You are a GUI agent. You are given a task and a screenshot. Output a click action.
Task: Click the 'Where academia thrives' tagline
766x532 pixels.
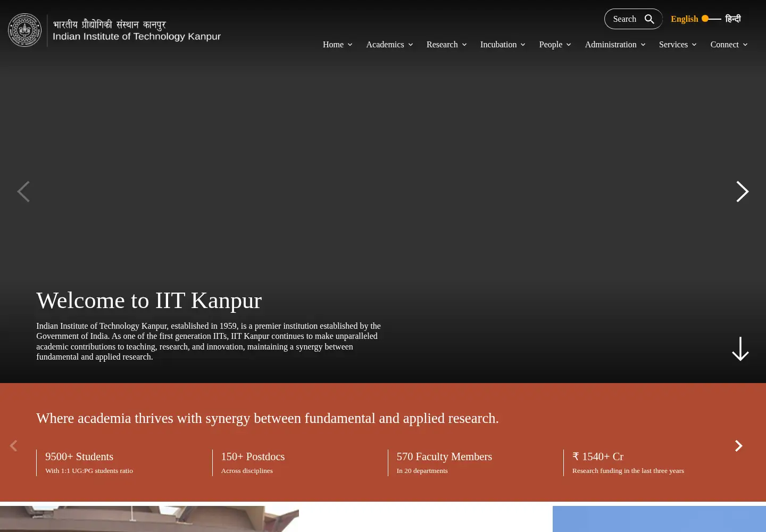click(x=268, y=418)
